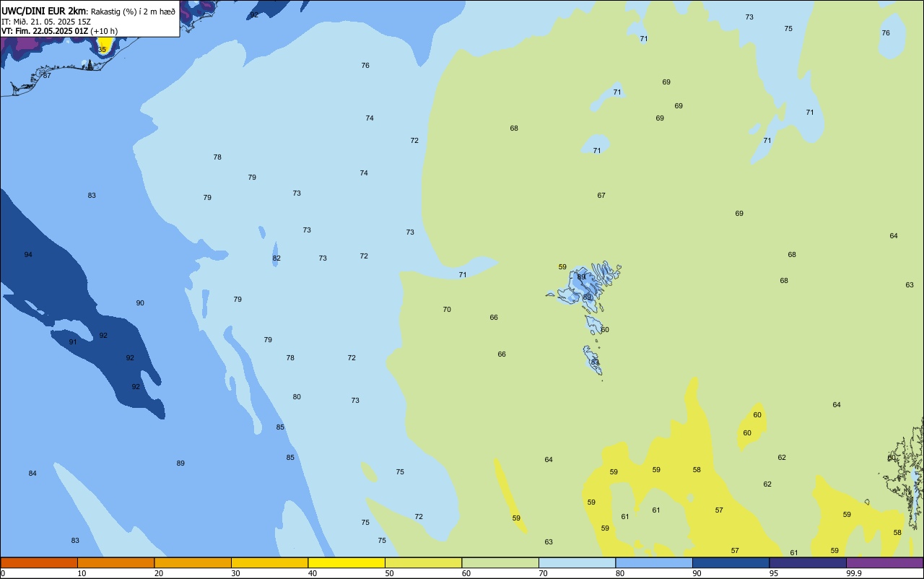This screenshot has height=579, width=924.
Task: Click the medium blue 80–90 legend swatch
Action: 654,562
